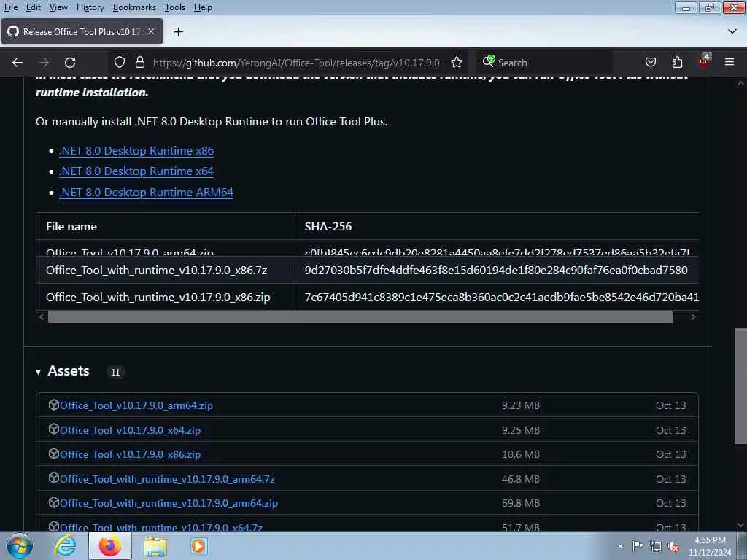Viewport: 747px width, 560px height.
Task: Click the package icon beside Office_Tool_v10.17.9.0_x86.zip
Action: [x=53, y=454]
